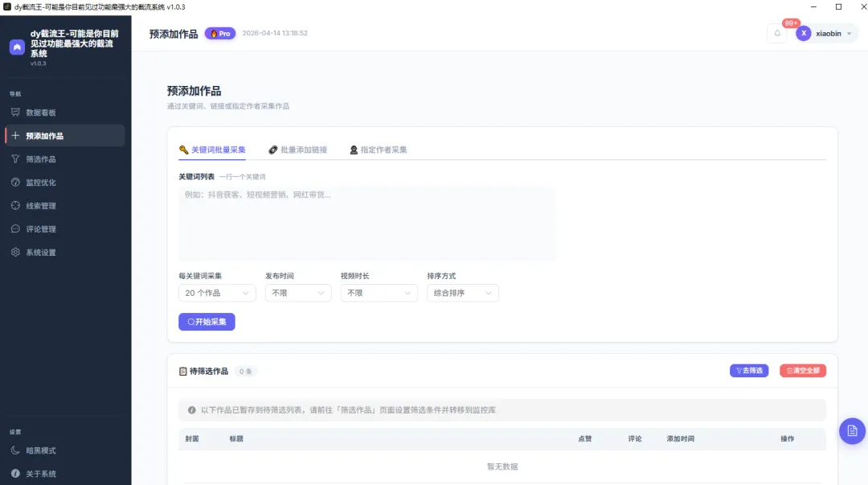Open the 每关键词采集 20 个作品 dropdown

click(217, 293)
